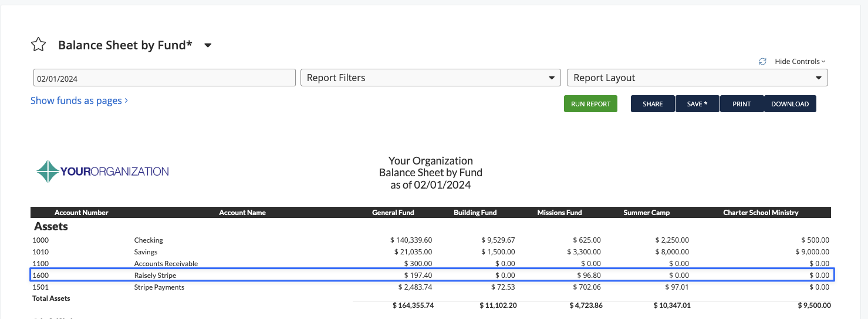Expand the Report Layout dropdown

click(697, 78)
